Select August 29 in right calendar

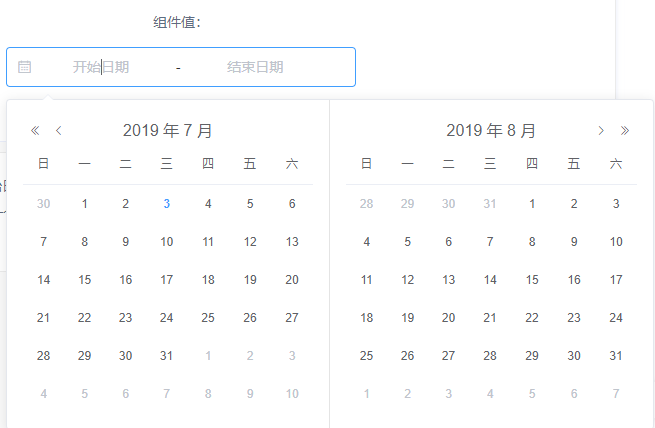532,356
